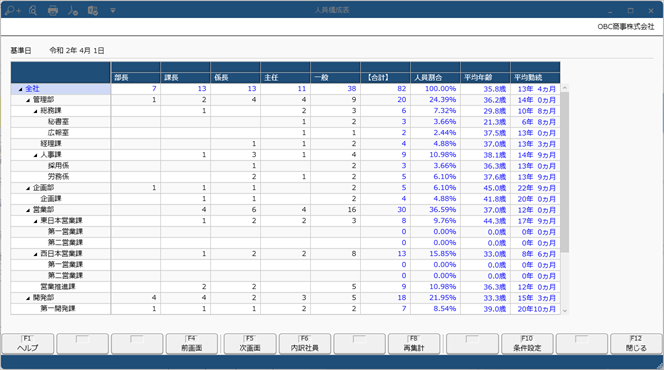Click the 【合計】 column header
664x370 pixels.
pyautogui.click(x=385, y=77)
